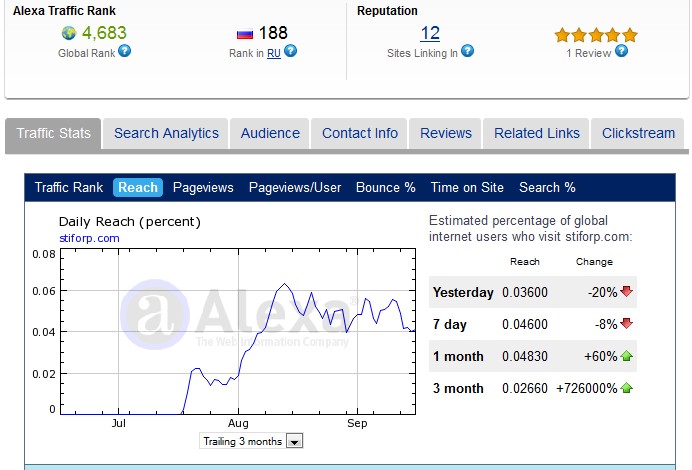Select the Search % chart option

tap(547, 188)
